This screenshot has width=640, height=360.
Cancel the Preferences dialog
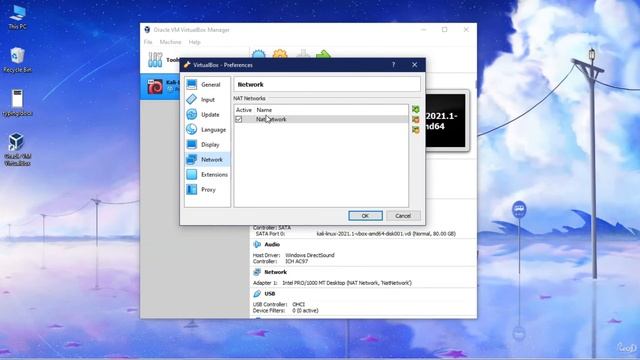403,216
